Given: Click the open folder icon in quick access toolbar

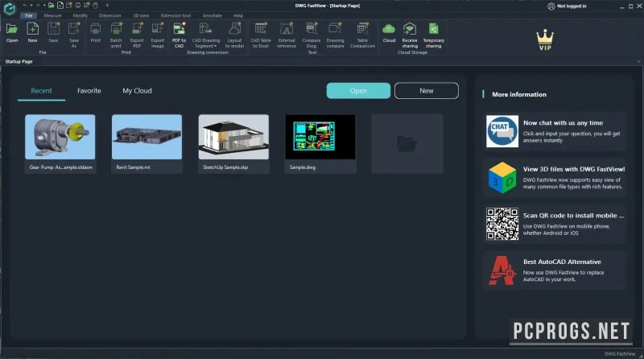Looking at the screenshot, I should [x=51, y=6].
